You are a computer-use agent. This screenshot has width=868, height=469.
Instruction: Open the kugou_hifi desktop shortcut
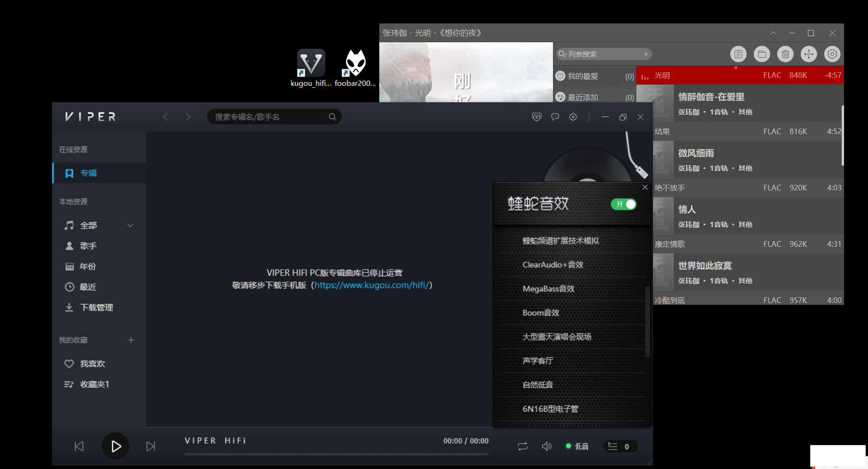coord(311,68)
